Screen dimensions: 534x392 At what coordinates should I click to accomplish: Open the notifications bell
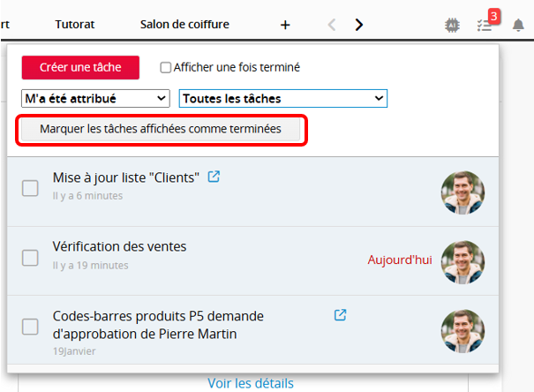click(x=518, y=25)
